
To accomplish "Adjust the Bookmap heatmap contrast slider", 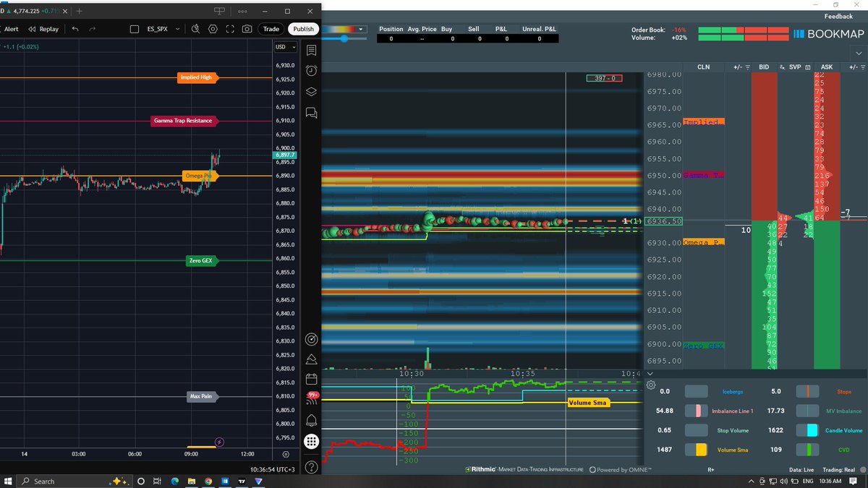I will pyautogui.click(x=343, y=38).
